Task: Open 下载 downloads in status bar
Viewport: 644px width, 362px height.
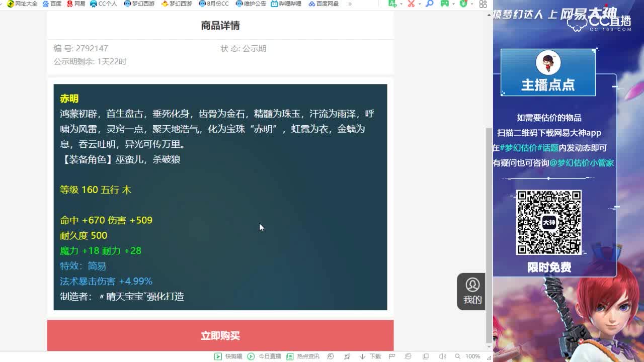Action: pos(370,356)
